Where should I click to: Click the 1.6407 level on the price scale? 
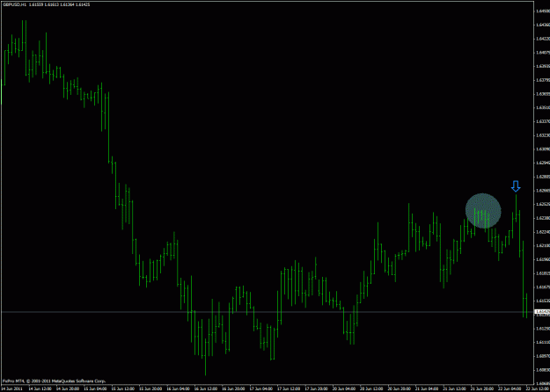tap(543, 53)
